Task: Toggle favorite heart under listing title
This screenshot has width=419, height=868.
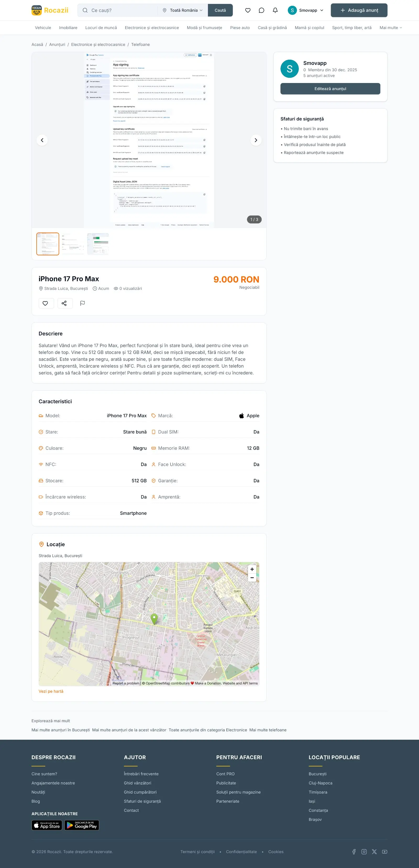Action: [45, 303]
